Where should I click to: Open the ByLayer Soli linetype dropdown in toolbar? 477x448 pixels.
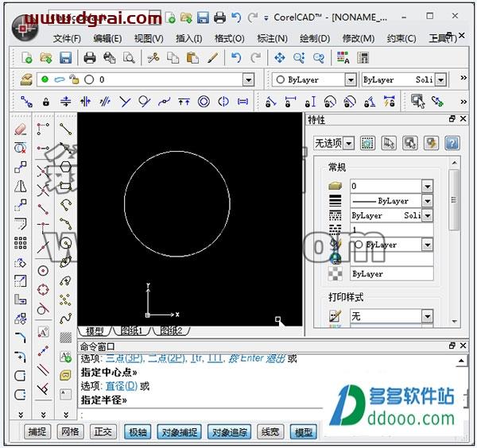440,80
